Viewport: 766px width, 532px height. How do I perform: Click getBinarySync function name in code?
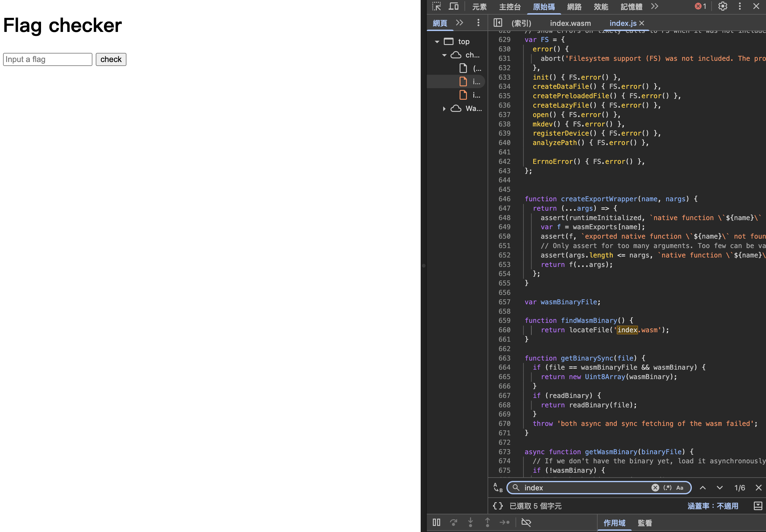[x=587, y=358]
